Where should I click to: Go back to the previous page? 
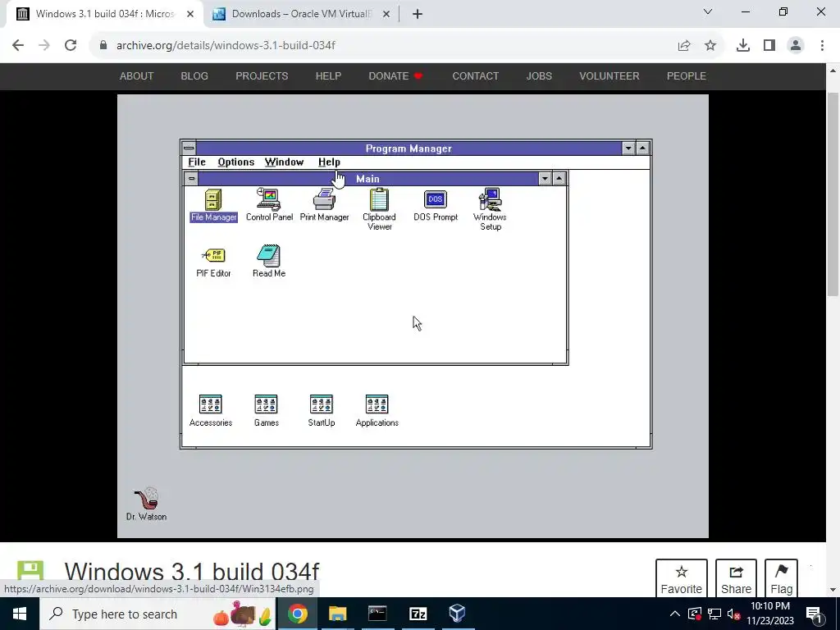(18, 46)
